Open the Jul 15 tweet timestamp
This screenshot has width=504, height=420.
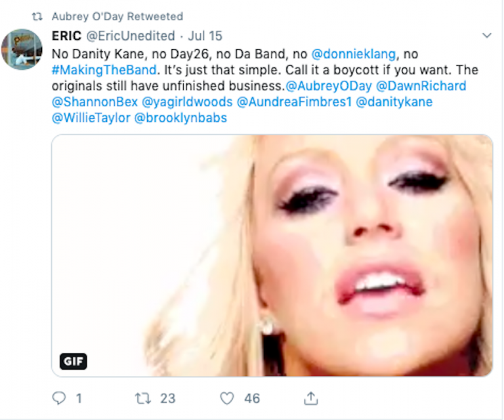pyautogui.click(x=205, y=35)
